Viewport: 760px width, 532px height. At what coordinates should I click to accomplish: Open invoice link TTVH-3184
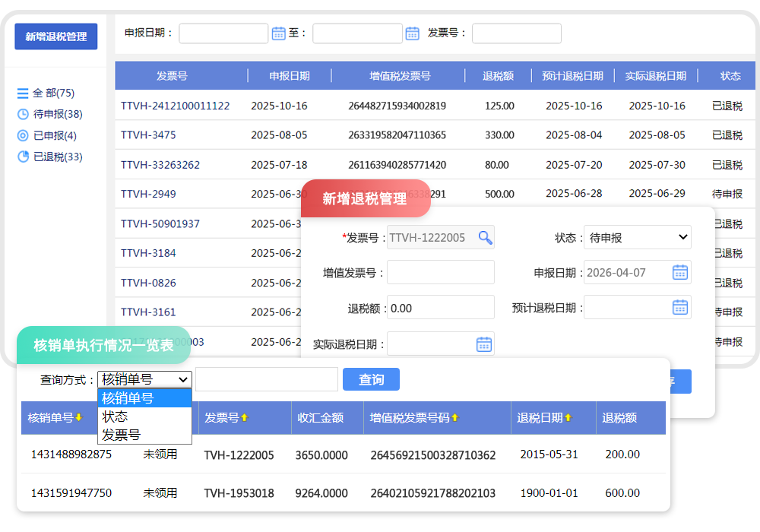[x=148, y=253]
